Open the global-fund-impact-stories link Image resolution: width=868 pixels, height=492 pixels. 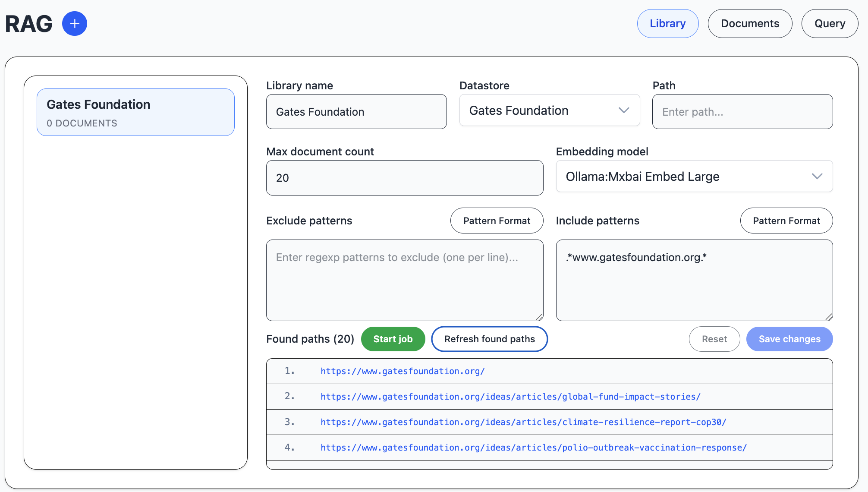[x=510, y=397]
